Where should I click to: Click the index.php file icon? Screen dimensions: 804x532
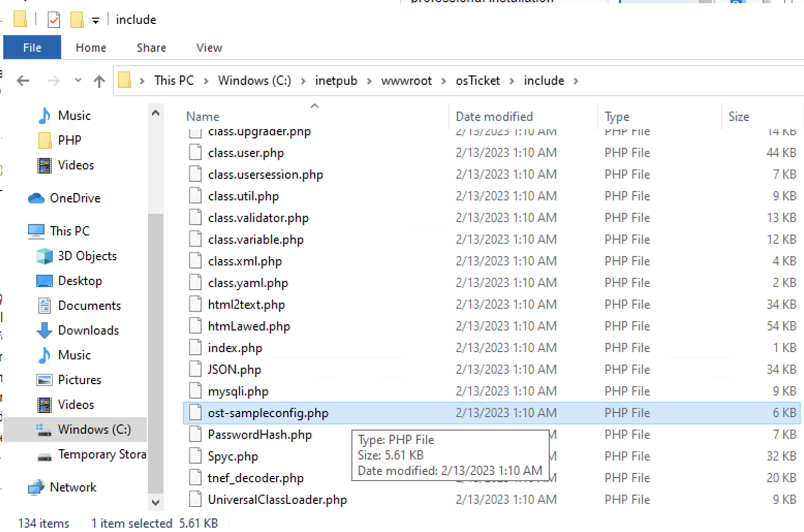tap(195, 348)
